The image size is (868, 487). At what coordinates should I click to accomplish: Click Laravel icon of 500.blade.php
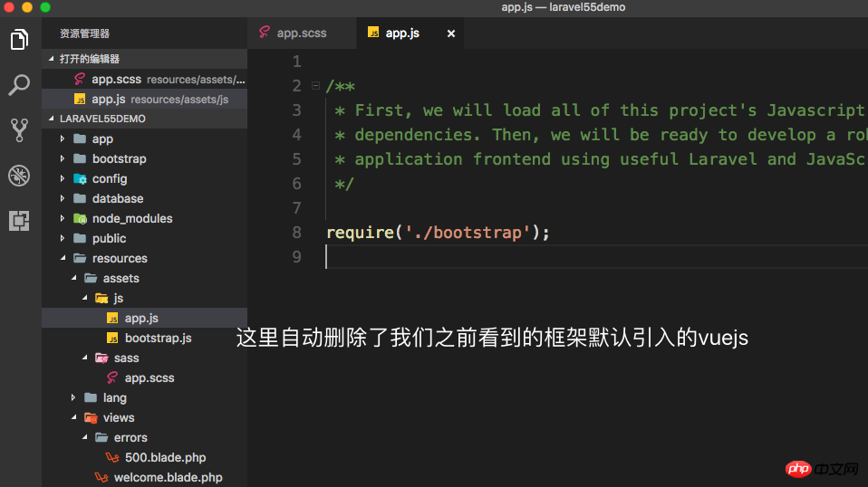(x=112, y=457)
